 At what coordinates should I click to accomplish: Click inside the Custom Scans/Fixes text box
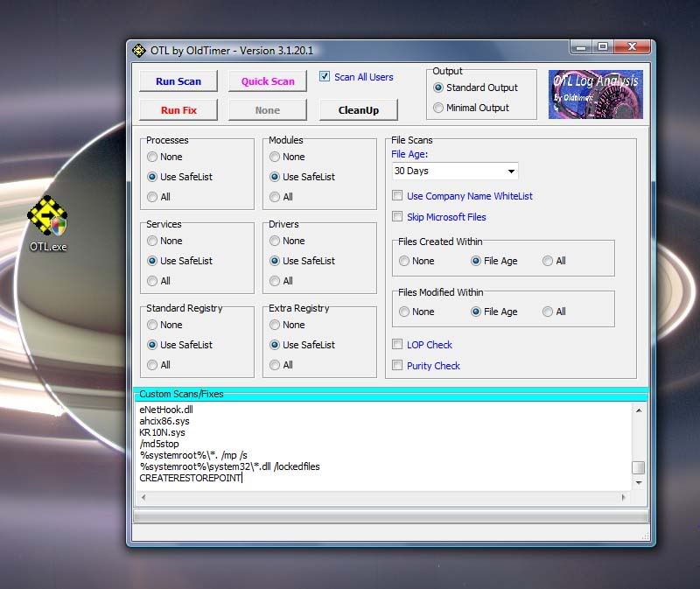coord(384,446)
